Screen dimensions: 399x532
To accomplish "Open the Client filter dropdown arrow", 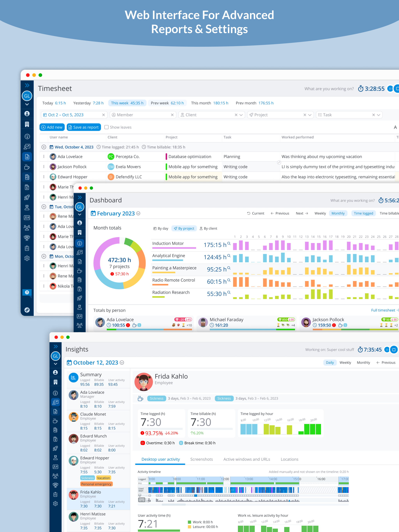I will 241,115.
